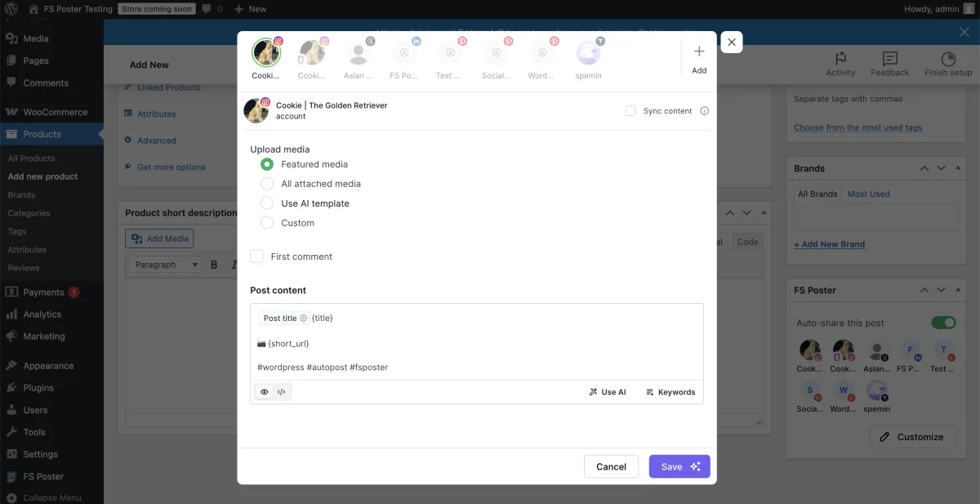Screen dimensions: 980x504
Task: Switch to preview eye mode in post content
Action: point(265,392)
